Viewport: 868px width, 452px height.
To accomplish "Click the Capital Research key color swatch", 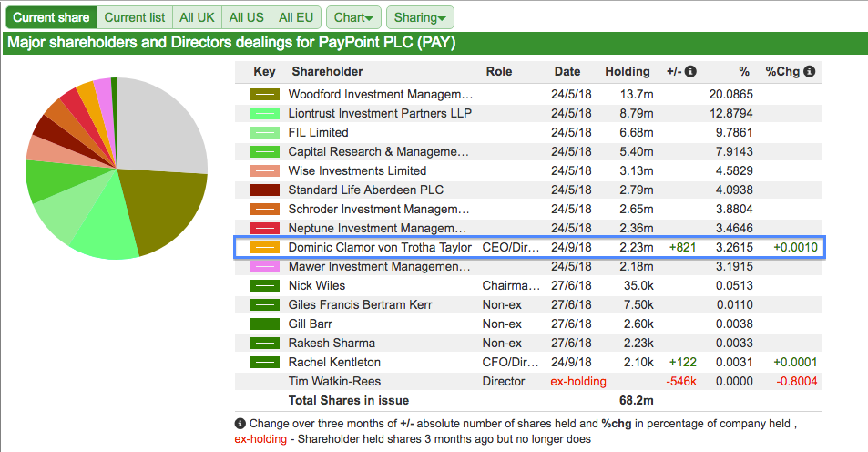I will [265, 152].
